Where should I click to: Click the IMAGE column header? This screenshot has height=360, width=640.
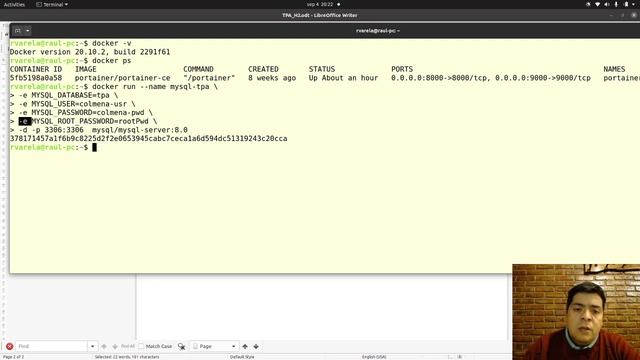pyautogui.click(x=86, y=69)
